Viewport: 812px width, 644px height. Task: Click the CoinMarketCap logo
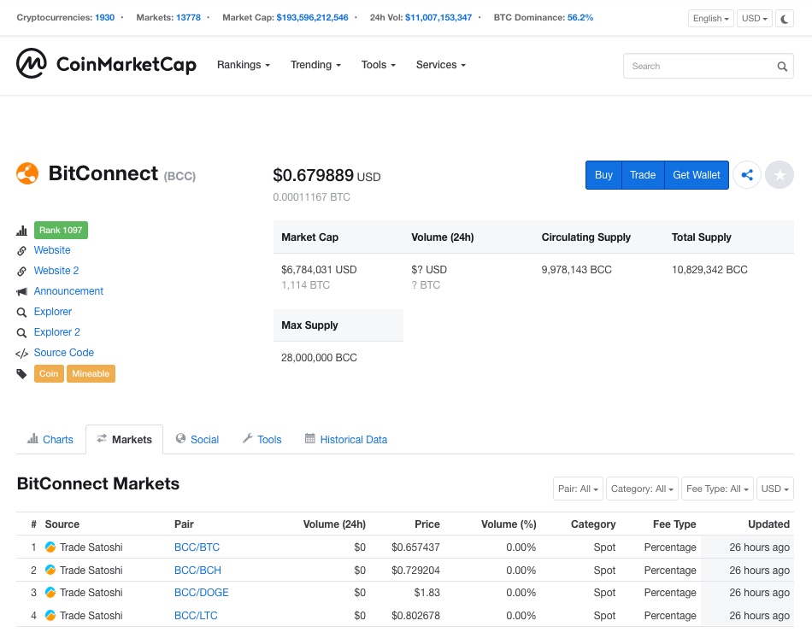click(106, 65)
